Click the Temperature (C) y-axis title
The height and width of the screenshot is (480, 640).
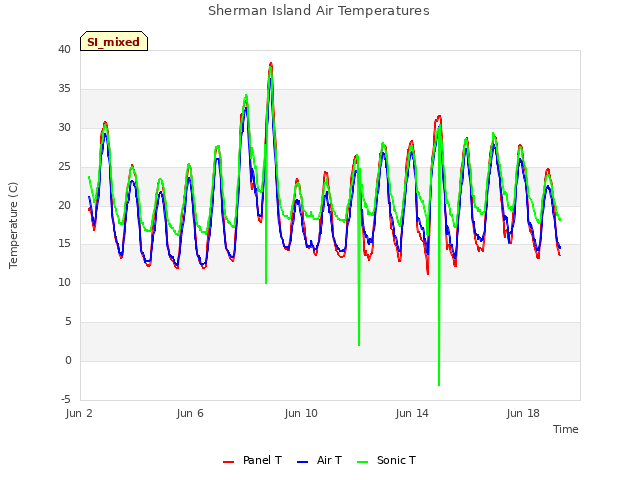tap(13, 225)
